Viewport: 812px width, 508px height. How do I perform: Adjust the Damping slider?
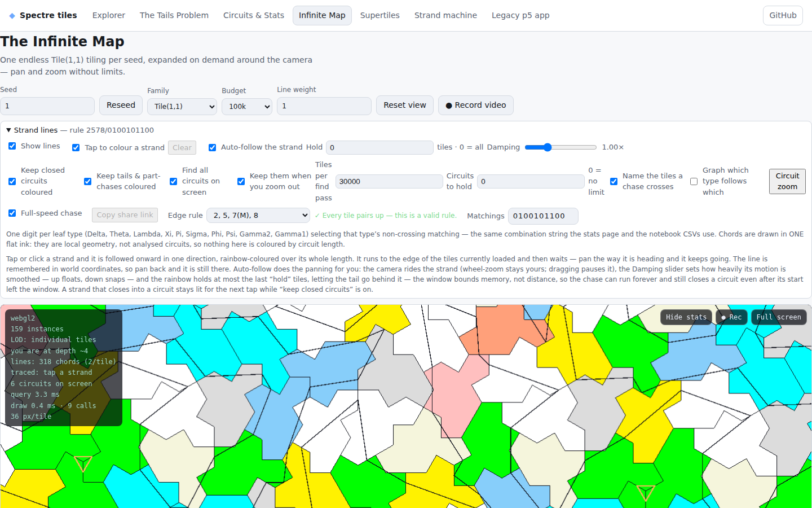[x=561, y=147]
